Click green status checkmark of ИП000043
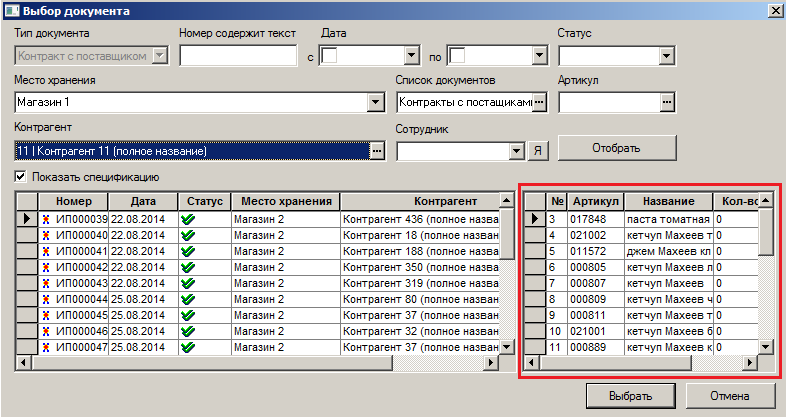 coord(188,283)
